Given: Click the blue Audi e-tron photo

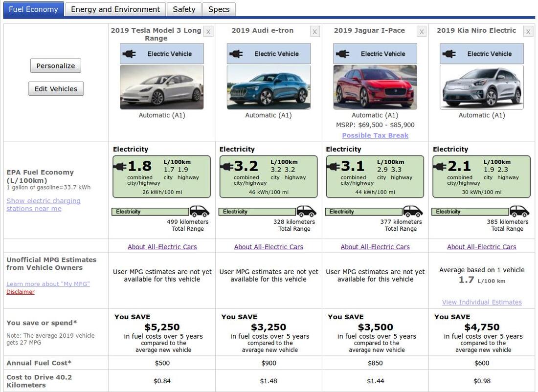Looking at the screenshot, I should [x=268, y=87].
